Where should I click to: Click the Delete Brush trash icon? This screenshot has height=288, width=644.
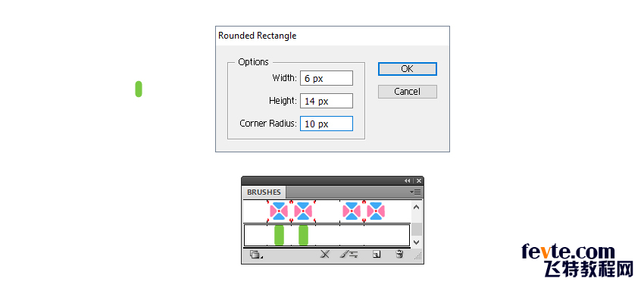pos(399,255)
